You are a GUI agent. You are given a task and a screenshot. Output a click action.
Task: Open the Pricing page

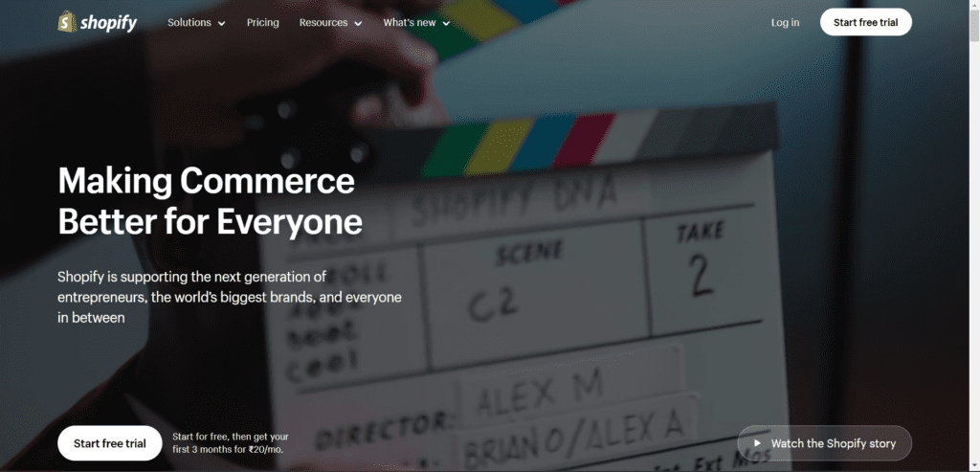point(262,23)
